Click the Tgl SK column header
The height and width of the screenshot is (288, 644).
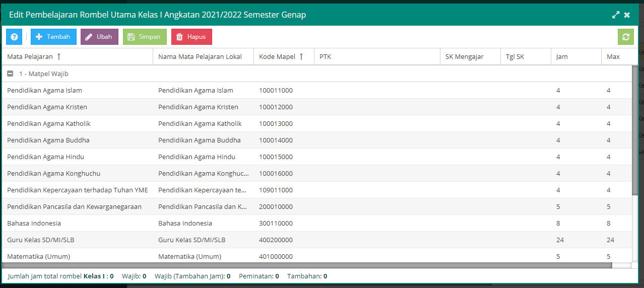526,56
